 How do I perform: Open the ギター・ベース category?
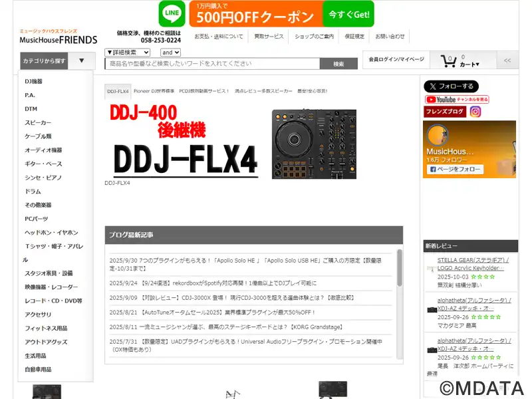click(43, 164)
